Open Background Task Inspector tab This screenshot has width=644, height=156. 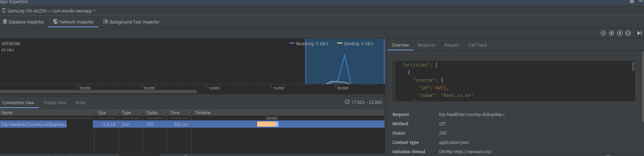point(131,22)
